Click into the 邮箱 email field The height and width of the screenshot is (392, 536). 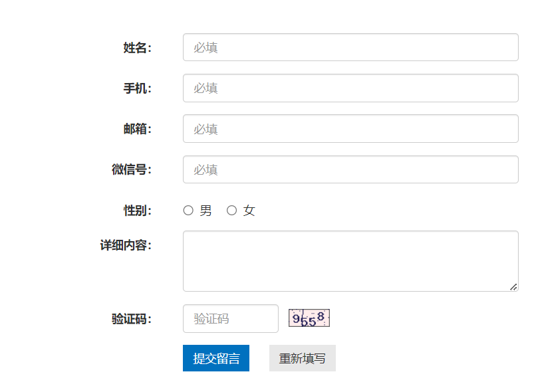350,129
